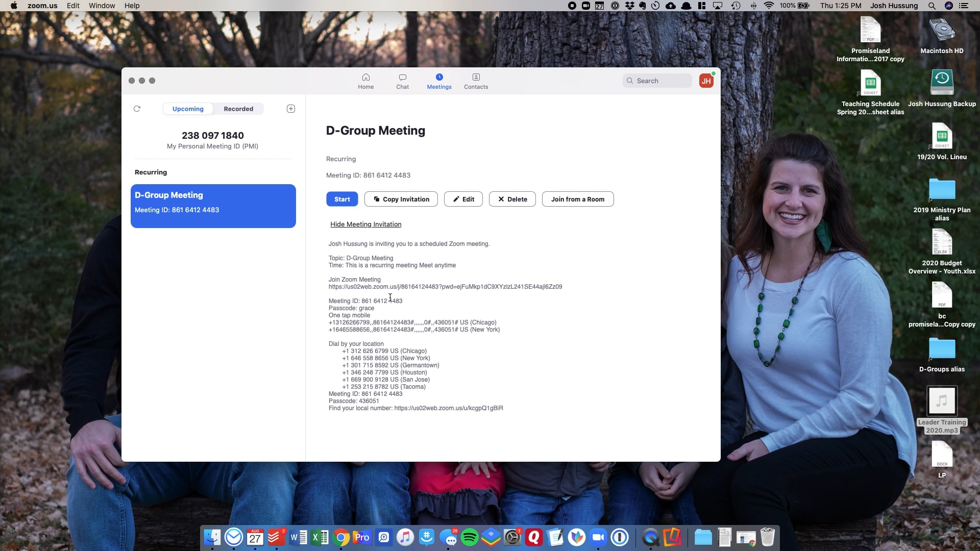Switch to Upcoming meetings
Screen dimensions: 980x551
(x=188, y=109)
